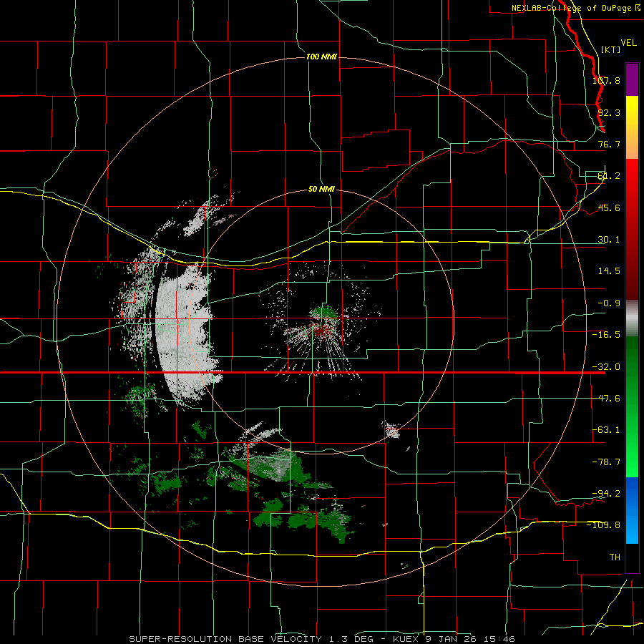Select the 92.3 velocity scale value

609,112
